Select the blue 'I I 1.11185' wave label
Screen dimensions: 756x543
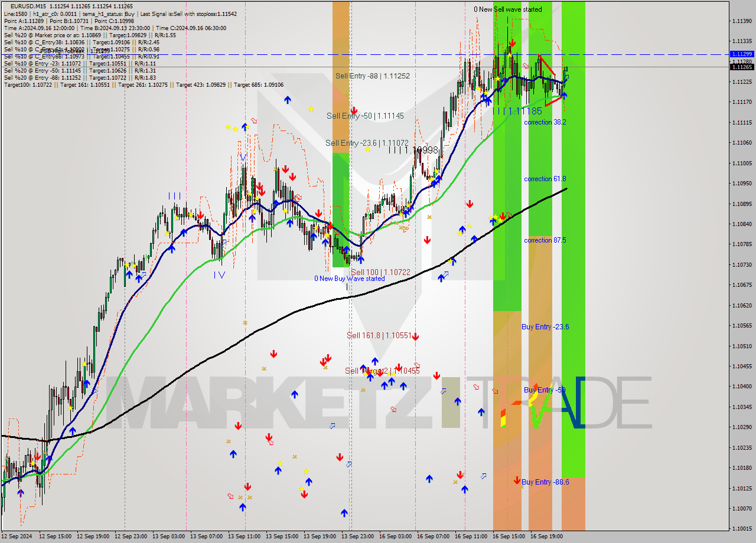(518, 111)
